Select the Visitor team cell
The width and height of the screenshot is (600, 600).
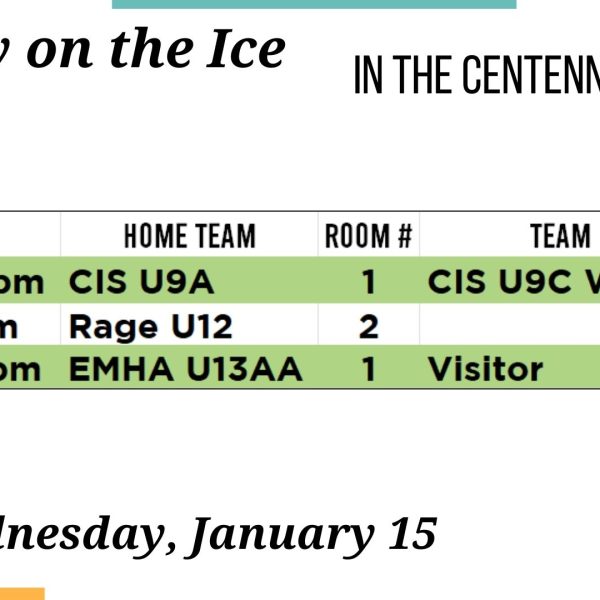(510, 368)
